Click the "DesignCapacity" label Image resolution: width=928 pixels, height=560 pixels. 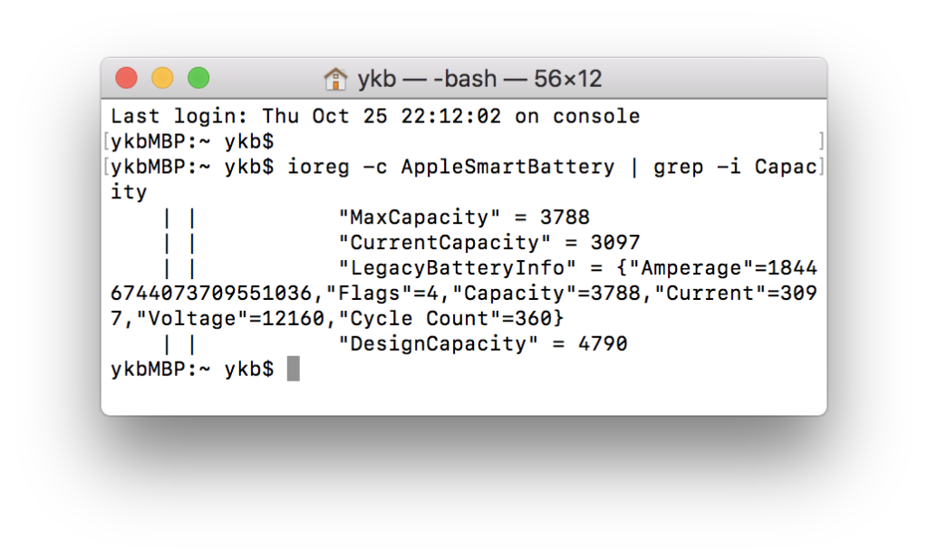[x=438, y=344]
